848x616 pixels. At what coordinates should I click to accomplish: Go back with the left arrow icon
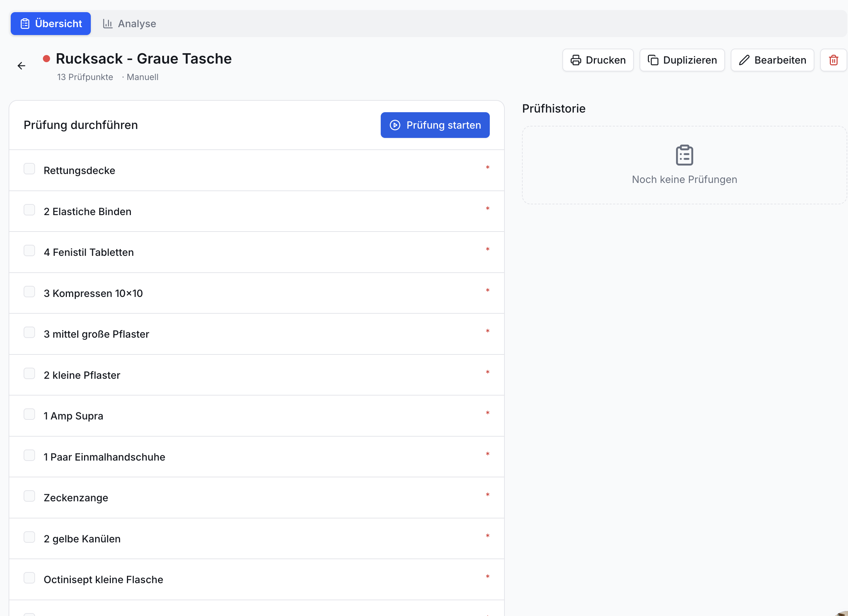(x=21, y=66)
